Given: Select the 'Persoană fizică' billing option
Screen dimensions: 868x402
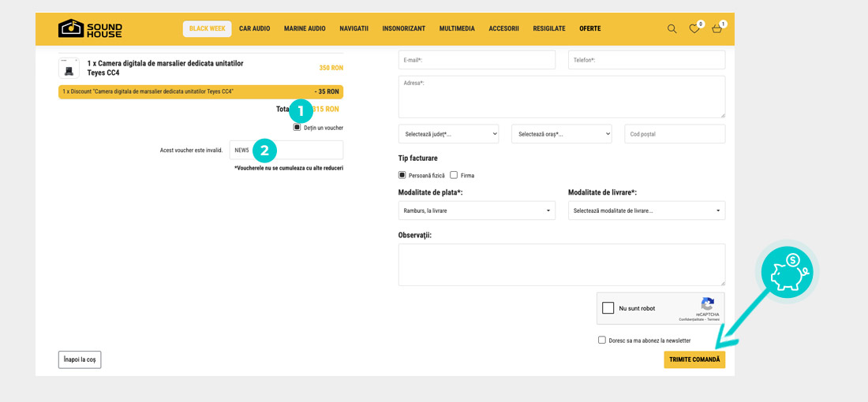Looking at the screenshot, I should (x=402, y=175).
